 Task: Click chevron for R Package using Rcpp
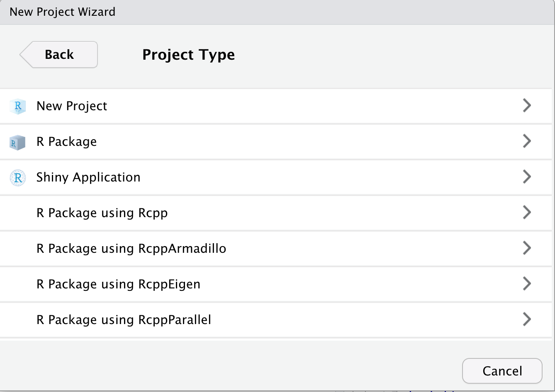[527, 213]
